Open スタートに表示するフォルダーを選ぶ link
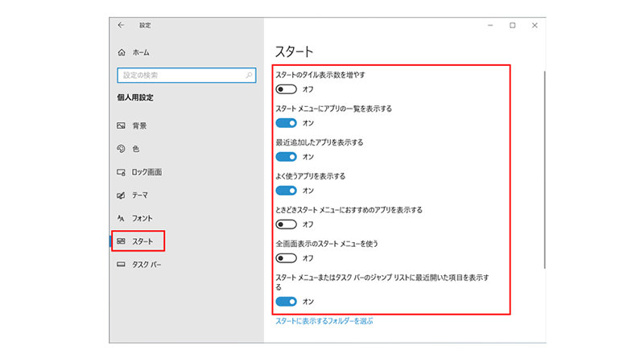 point(324,321)
